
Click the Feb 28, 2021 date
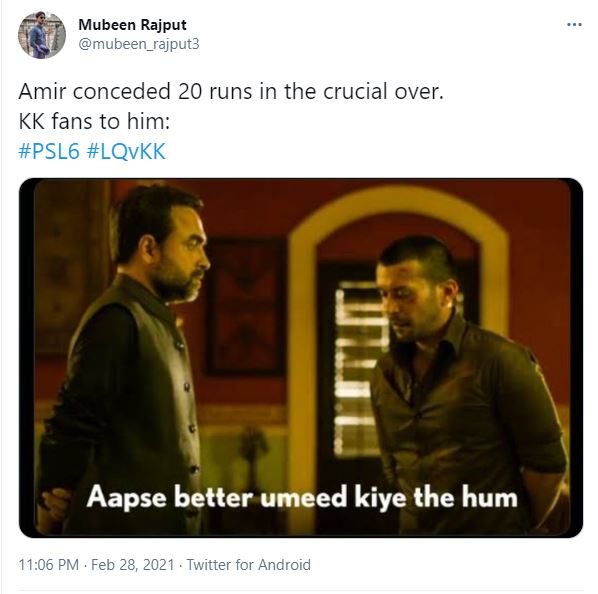click(x=133, y=565)
